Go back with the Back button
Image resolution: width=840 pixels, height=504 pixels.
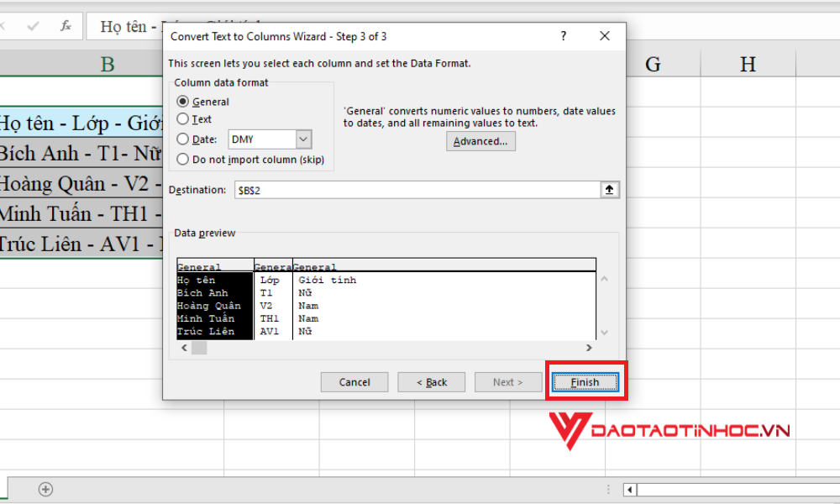pos(431,382)
